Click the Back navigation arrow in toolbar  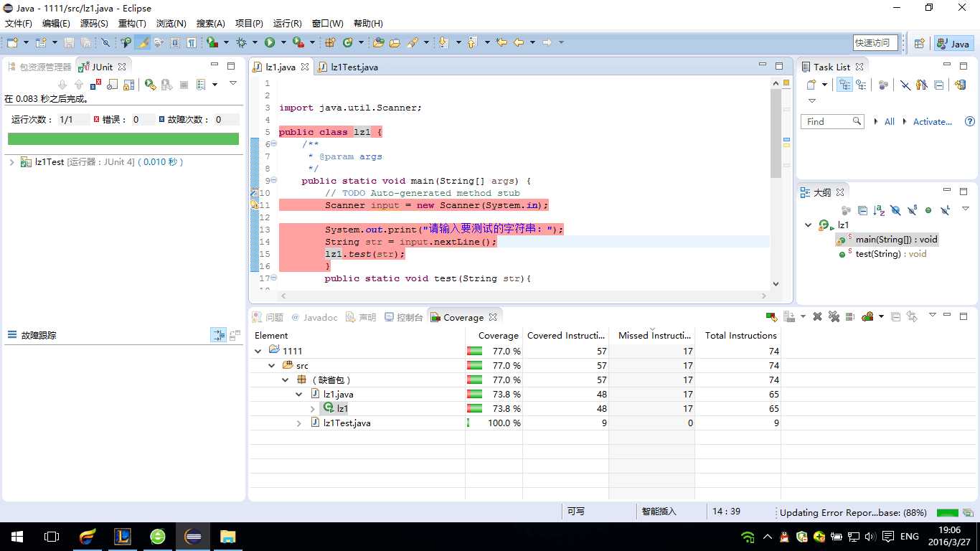tap(519, 42)
